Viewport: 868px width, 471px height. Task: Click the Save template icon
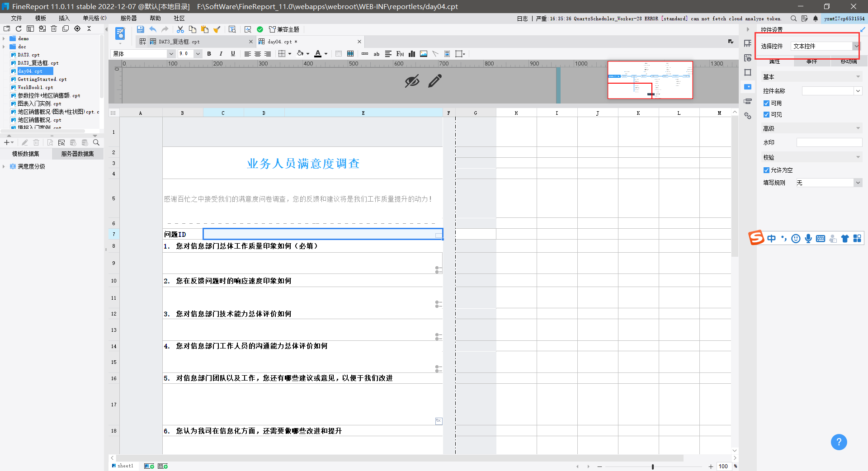coord(141,29)
